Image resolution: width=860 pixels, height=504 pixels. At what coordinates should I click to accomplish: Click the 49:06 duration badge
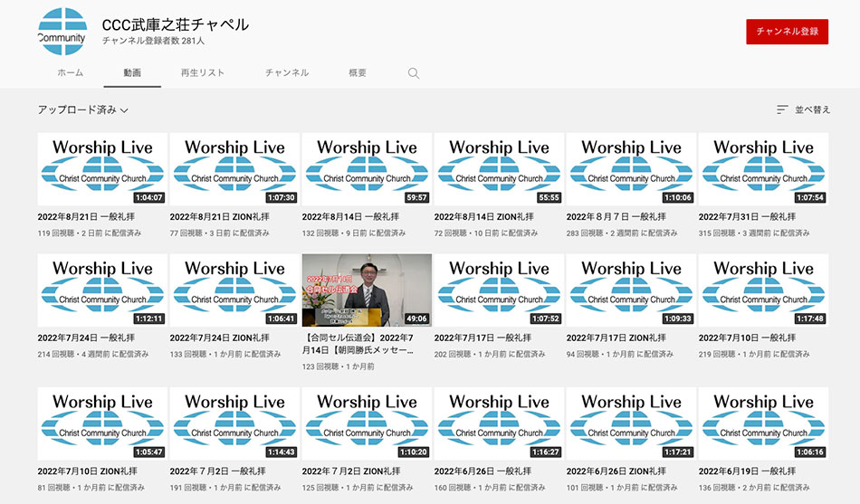point(416,319)
